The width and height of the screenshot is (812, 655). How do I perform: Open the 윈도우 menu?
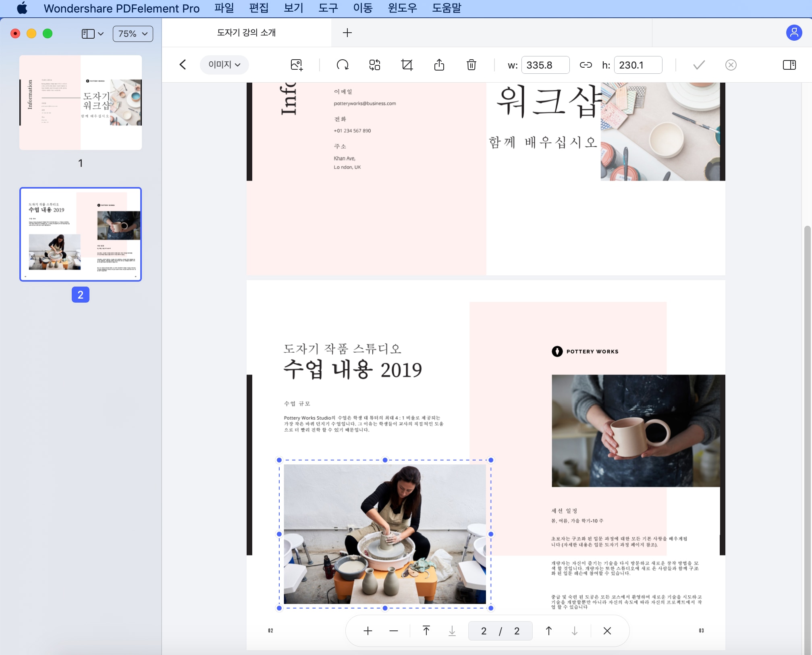point(402,8)
